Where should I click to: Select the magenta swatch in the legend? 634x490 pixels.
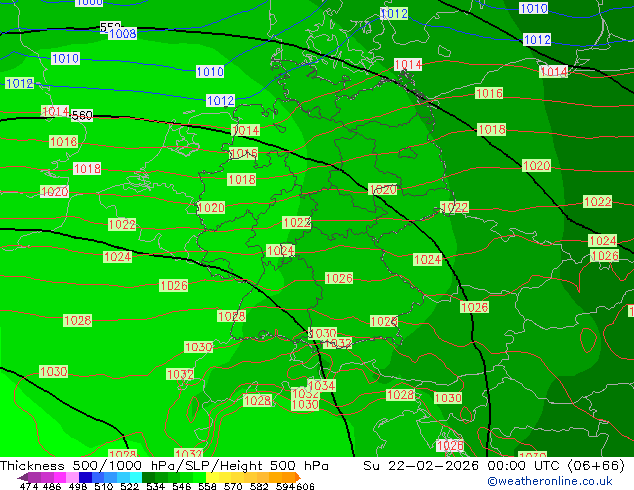60,477
